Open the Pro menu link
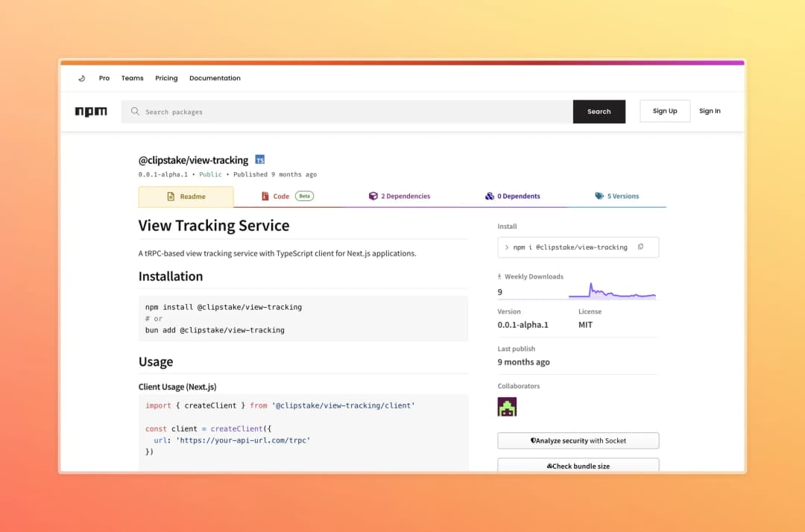Screen dimensions: 805x532 (104, 78)
